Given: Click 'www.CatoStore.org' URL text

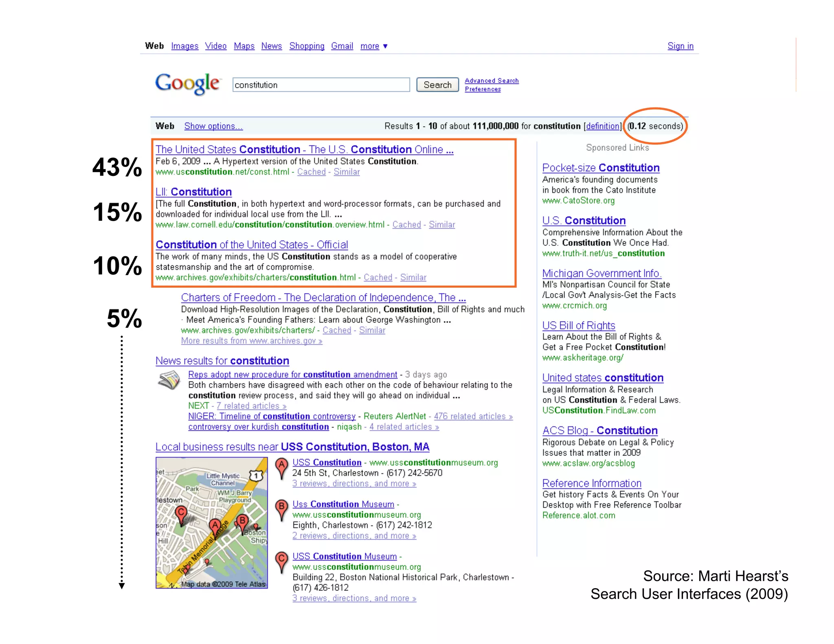Looking at the screenshot, I should click(x=579, y=201).
